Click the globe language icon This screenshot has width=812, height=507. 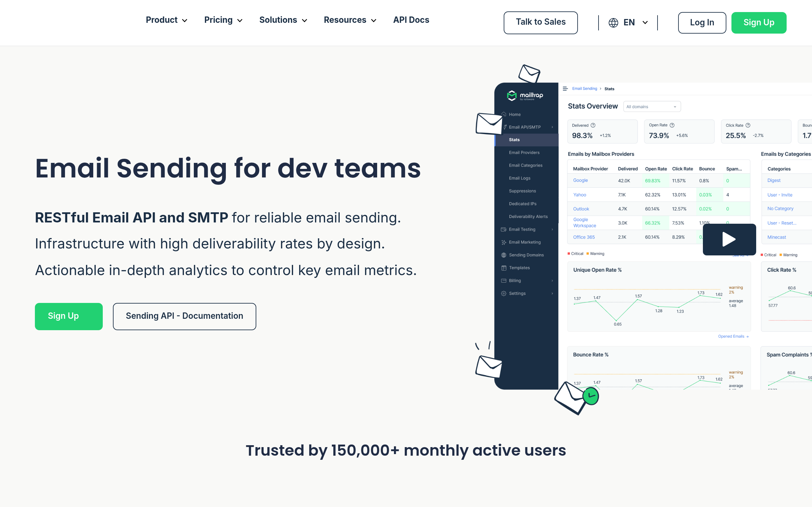point(613,22)
